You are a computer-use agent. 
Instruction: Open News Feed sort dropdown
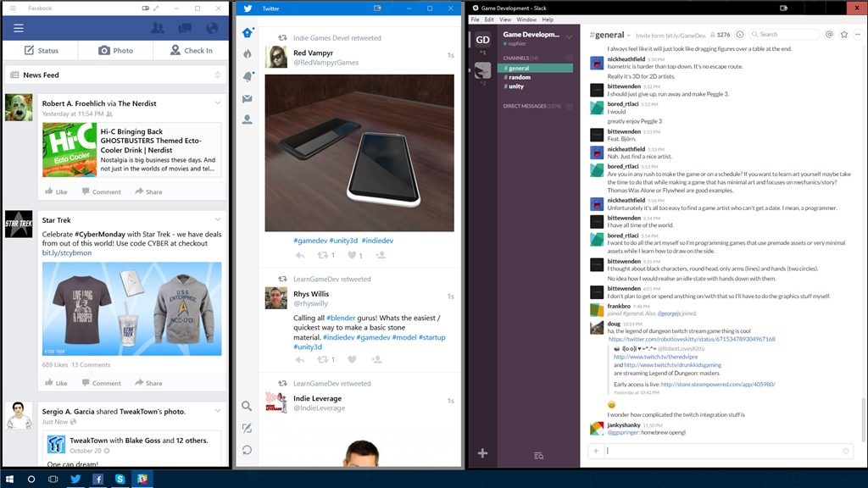point(218,75)
